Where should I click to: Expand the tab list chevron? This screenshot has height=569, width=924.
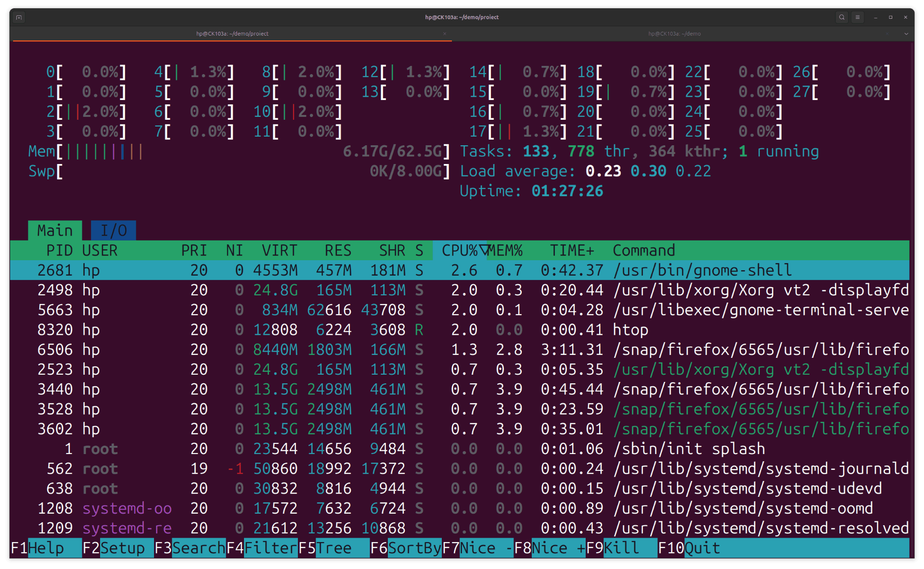[x=906, y=34]
